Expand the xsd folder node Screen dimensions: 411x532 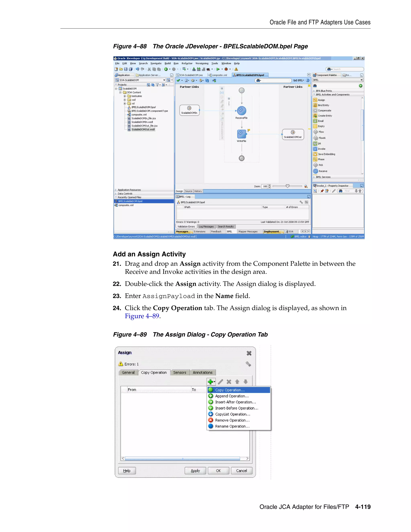pos(125,100)
